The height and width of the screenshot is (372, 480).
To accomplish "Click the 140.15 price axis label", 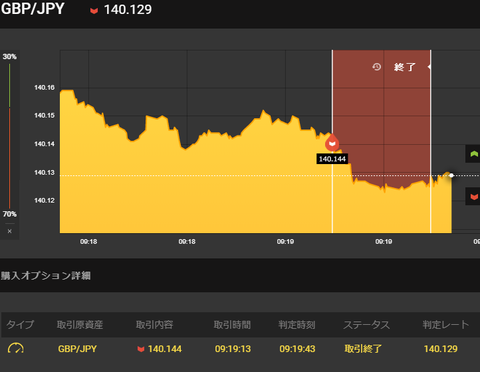I will [44, 115].
